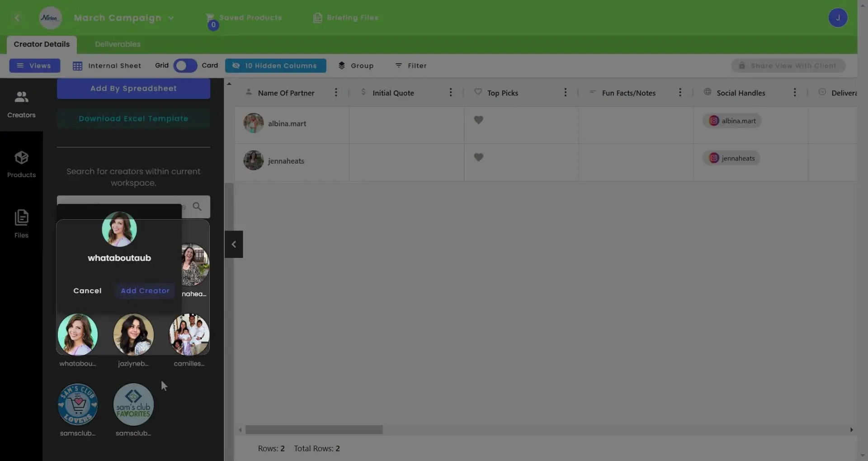
Task: Click the search magnifier icon
Action: 198,207
